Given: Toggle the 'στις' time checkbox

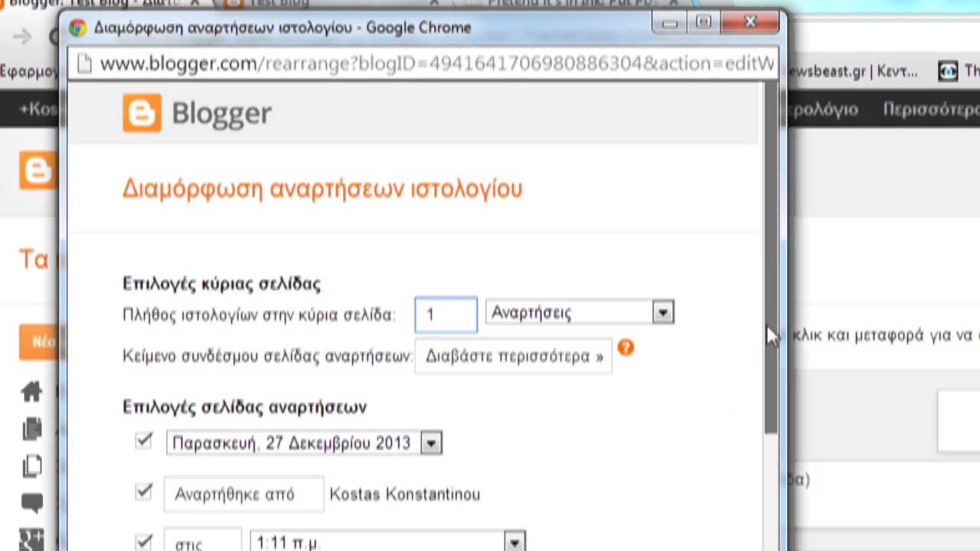Looking at the screenshot, I should click(x=143, y=541).
